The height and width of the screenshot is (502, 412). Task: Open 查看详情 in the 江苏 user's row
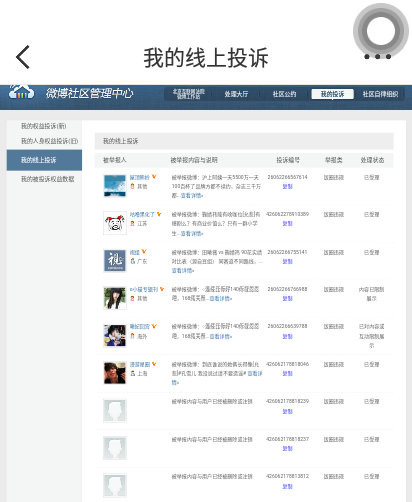pyautogui.click(x=192, y=234)
